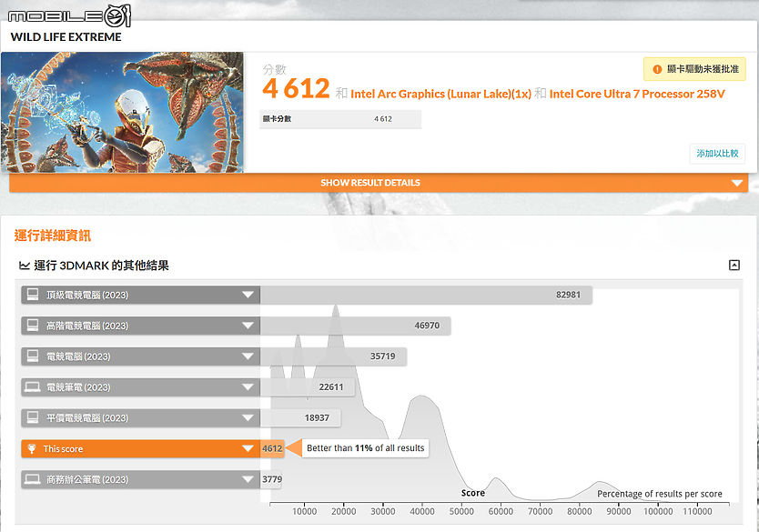759x532 pixels.
Task: Click the Better than 11% tooltip
Action: pos(366,448)
